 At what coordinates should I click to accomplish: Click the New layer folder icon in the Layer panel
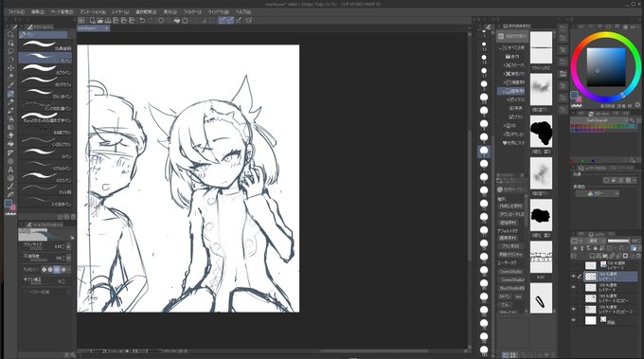(605, 256)
